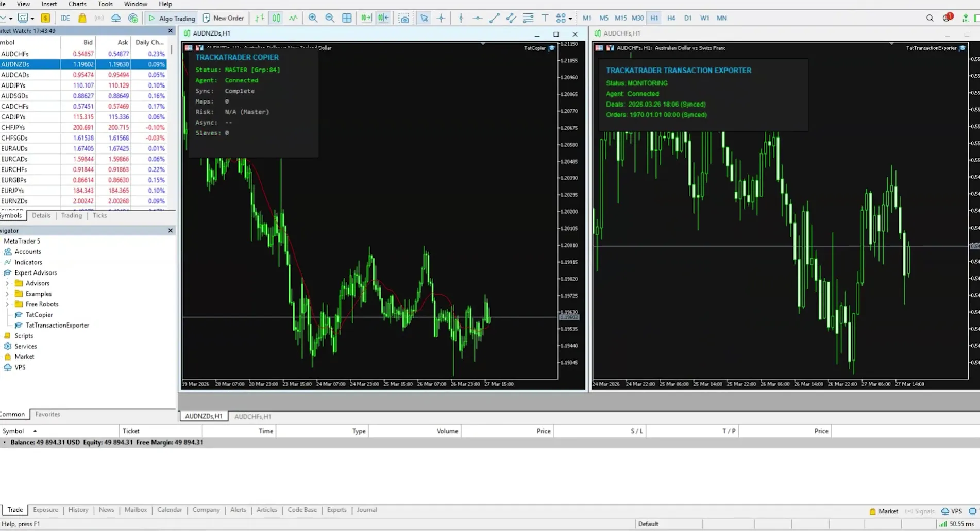Screen dimensions: 980x531
Task: Expand the Advisors folder in Navigator
Action: click(7, 283)
